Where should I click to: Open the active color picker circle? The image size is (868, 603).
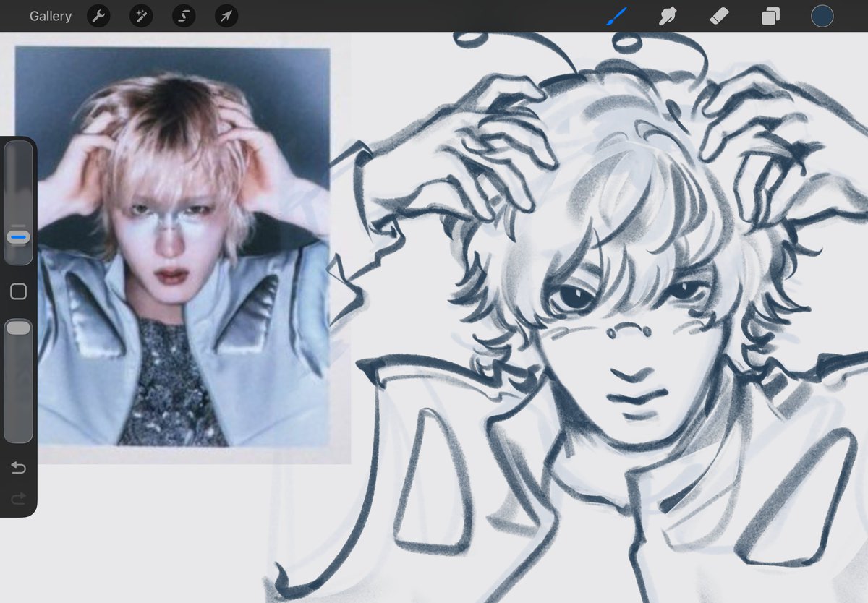tap(822, 16)
